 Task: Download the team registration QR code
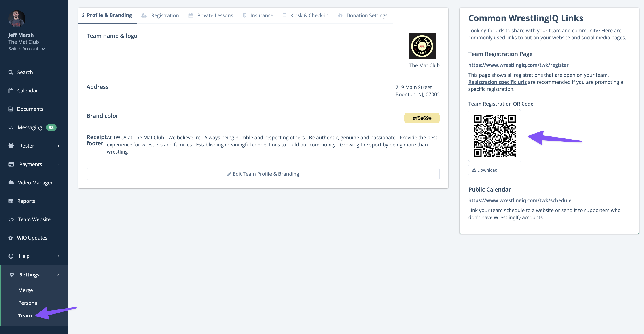(x=485, y=170)
